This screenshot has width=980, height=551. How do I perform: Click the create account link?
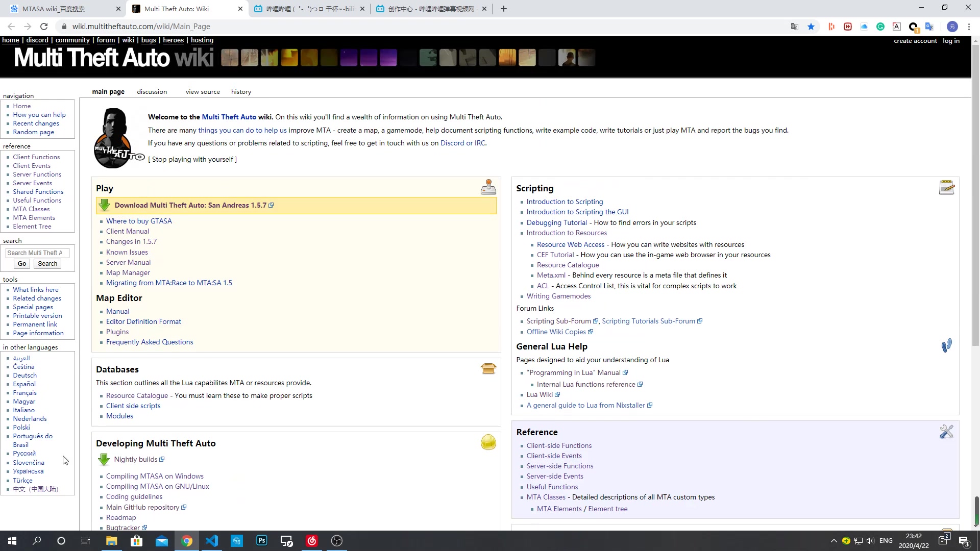pyautogui.click(x=915, y=41)
